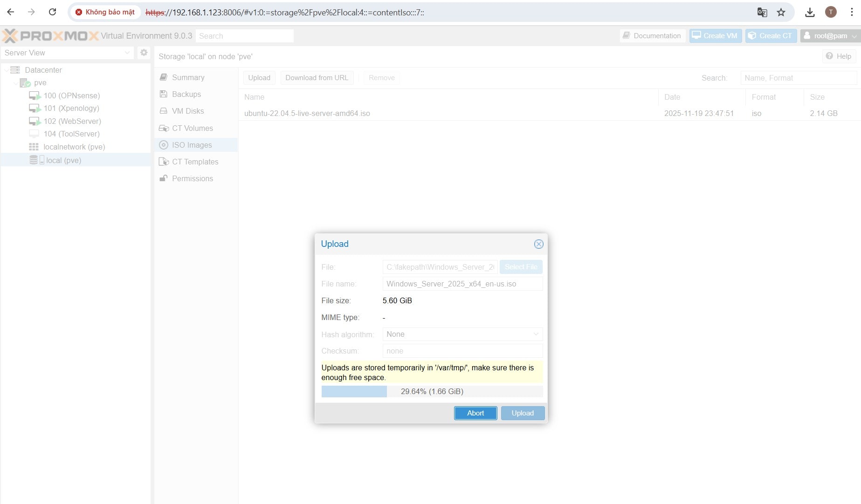The height and width of the screenshot is (504, 861).
Task: Click Download from URL button
Action: 317,78
